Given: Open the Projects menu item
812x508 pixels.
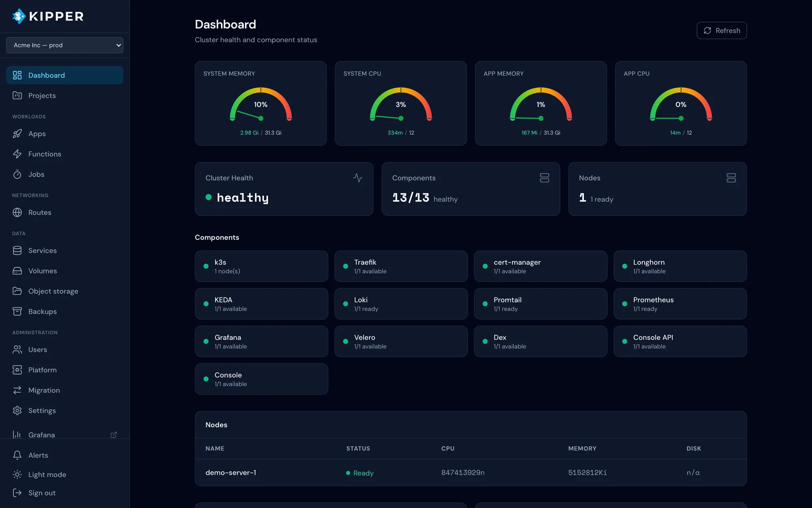Looking at the screenshot, I should click(65, 96).
